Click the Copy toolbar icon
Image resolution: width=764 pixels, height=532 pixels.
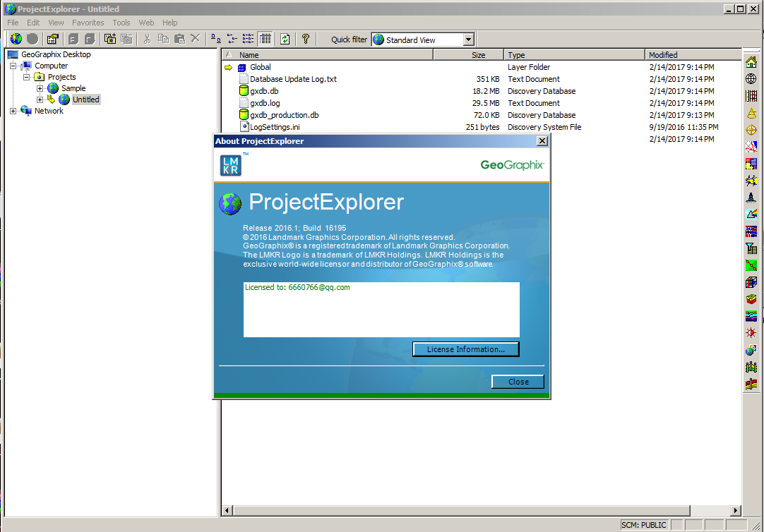[163, 39]
